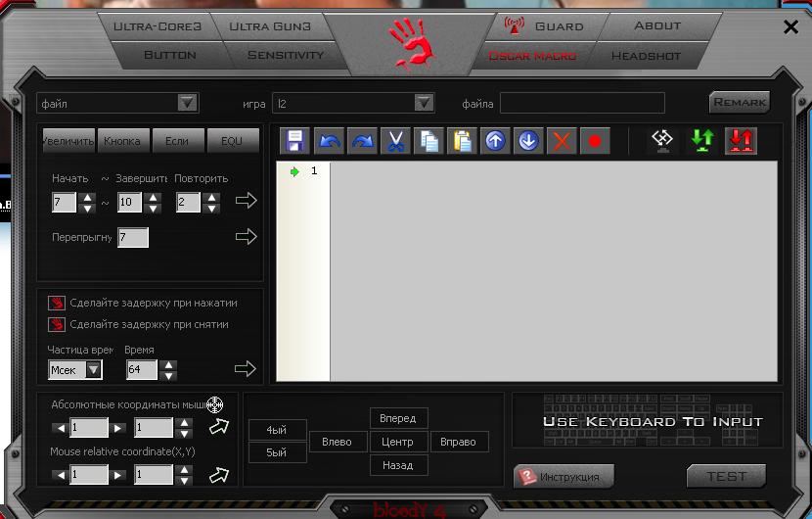812x519 pixels.
Task: Click the Вправо mouse button
Action: tap(460, 442)
